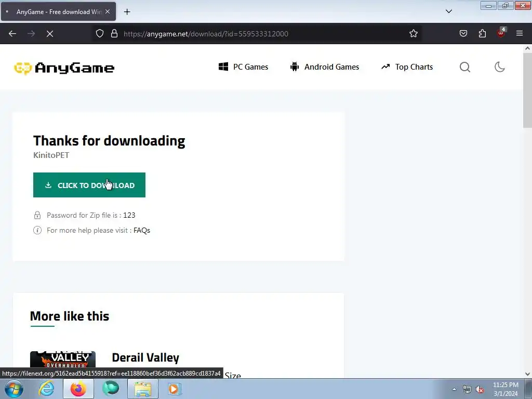Open Windows Explorer taskbar folder
Screen dimensions: 532x399
pos(143,389)
